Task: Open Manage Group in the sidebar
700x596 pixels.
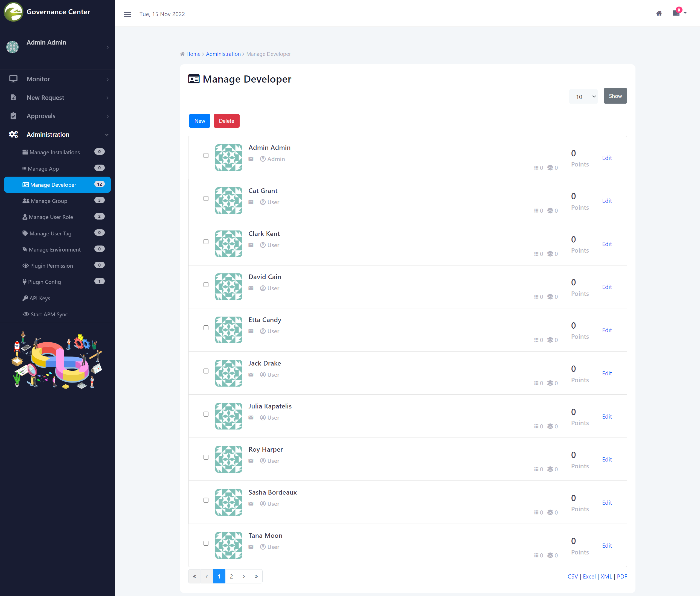Action: [49, 201]
